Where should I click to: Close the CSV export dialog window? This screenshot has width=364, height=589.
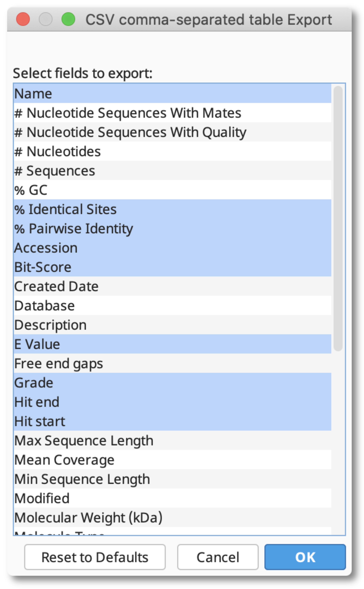click(23, 19)
